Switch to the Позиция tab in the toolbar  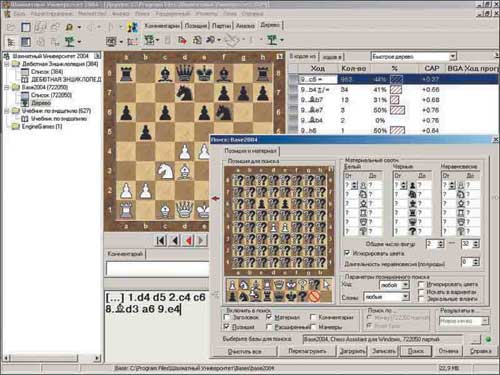coord(196,26)
